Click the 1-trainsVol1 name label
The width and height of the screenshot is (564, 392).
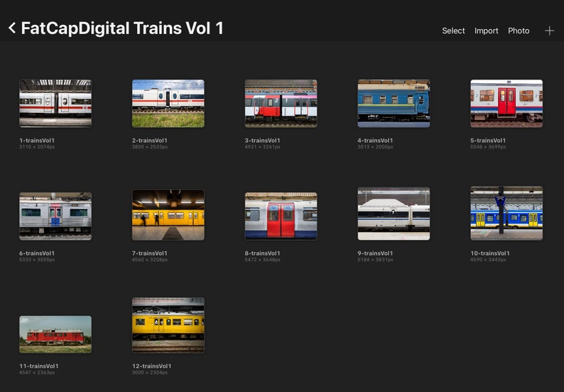pos(37,141)
